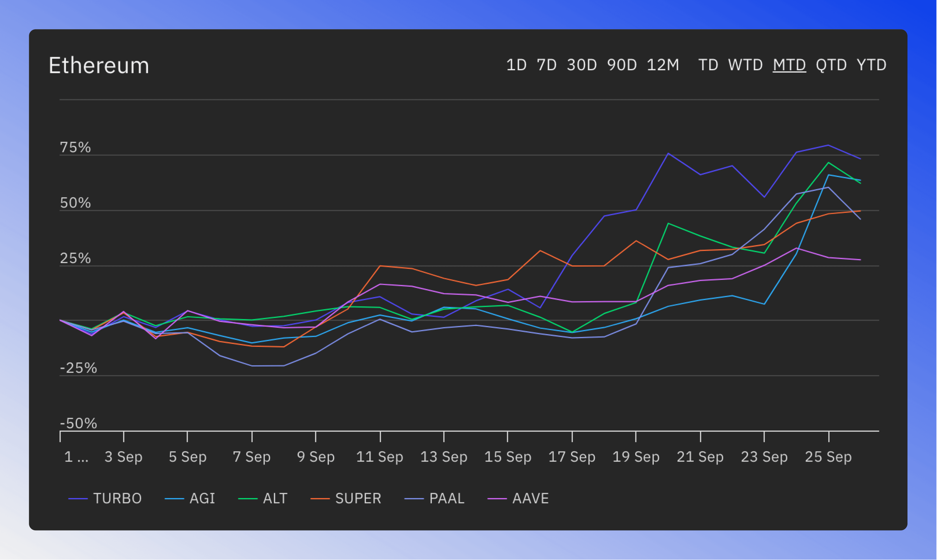The image size is (937, 560).
Task: Select the 7D time range
Action: [546, 65]
